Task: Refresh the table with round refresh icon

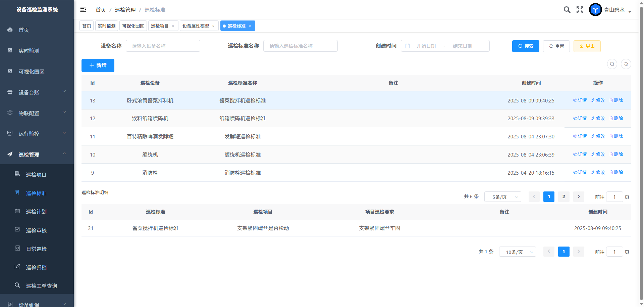Action: pos(626,64)
